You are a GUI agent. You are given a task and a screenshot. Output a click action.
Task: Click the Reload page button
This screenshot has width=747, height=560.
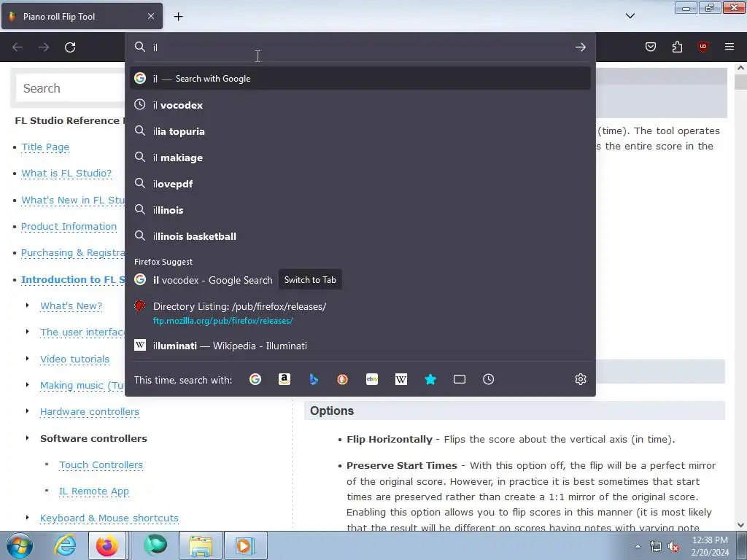[70, 47]
